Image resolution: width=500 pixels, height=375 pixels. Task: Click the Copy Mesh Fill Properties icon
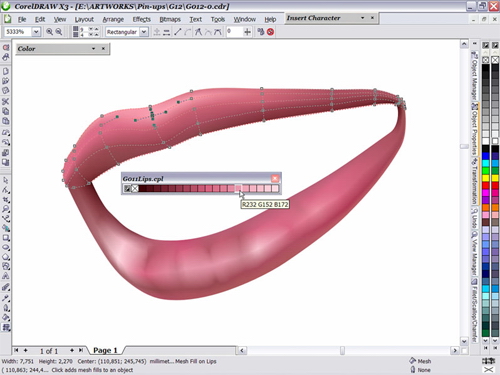tap(261, 32)
